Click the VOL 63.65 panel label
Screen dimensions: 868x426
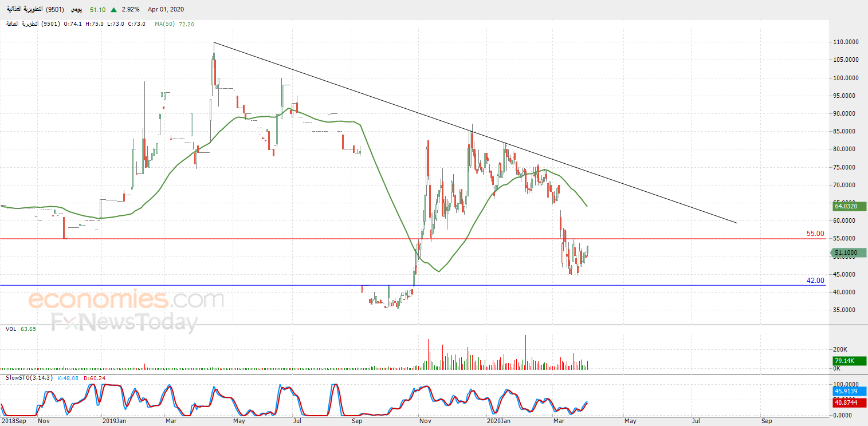(21, 329)
